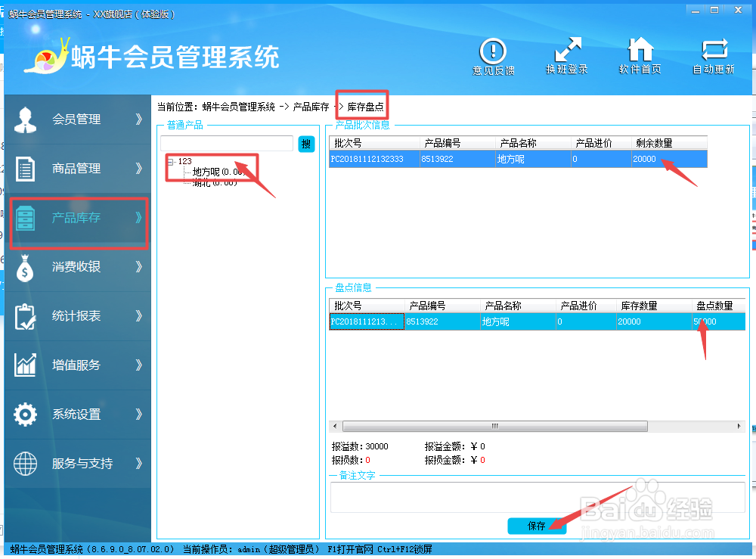Viewport: 756px width, 559px height.
Task: Click scrollbar left arrow in 盘点信息
Action: [335, 427]
